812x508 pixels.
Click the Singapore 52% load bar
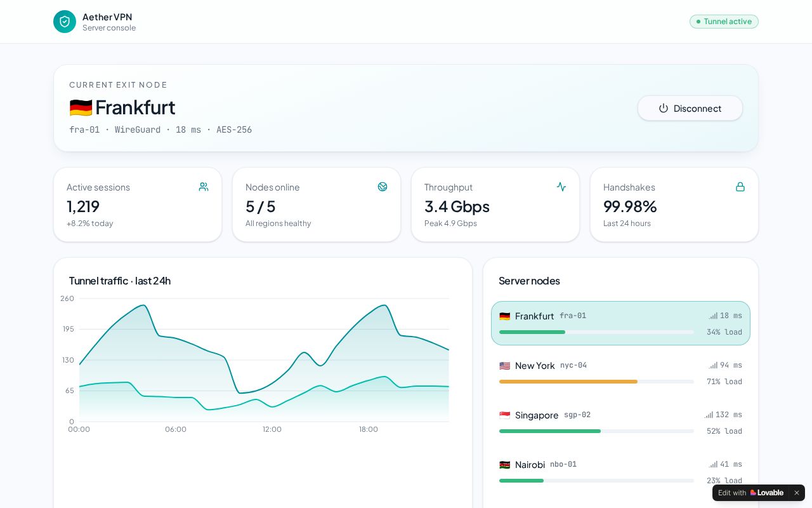pyautogui.click(x=596, y=431)
